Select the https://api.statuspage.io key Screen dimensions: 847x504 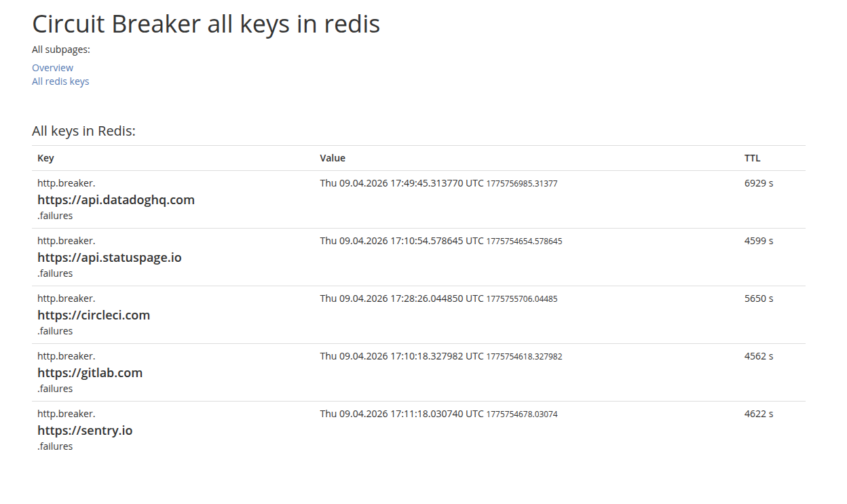109,257
